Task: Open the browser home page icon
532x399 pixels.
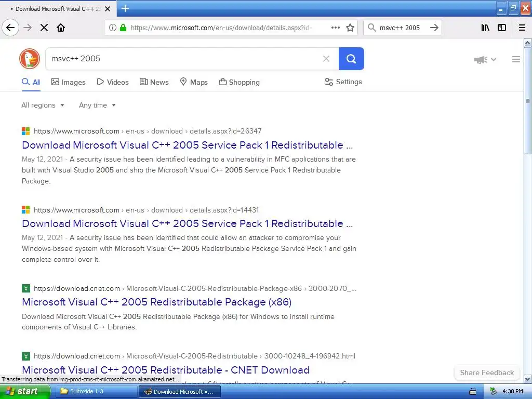Action: (x=61, y=28)
